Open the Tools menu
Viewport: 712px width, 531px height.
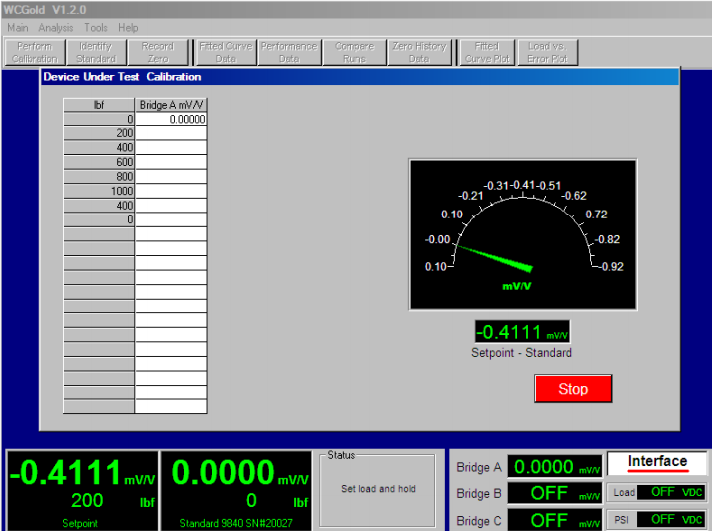(96, 28)
